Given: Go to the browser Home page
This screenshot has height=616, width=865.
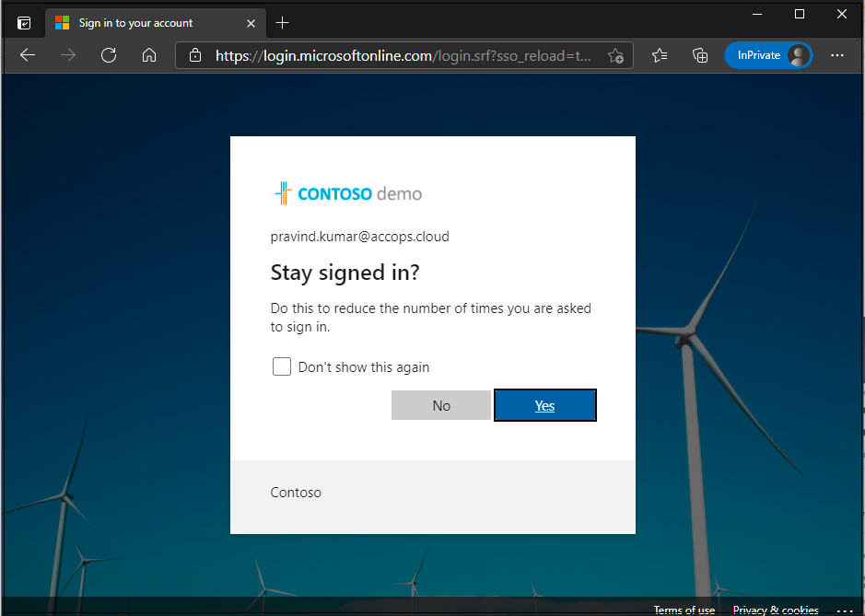Looking at the screenshot, I should [x=149, y=55].
